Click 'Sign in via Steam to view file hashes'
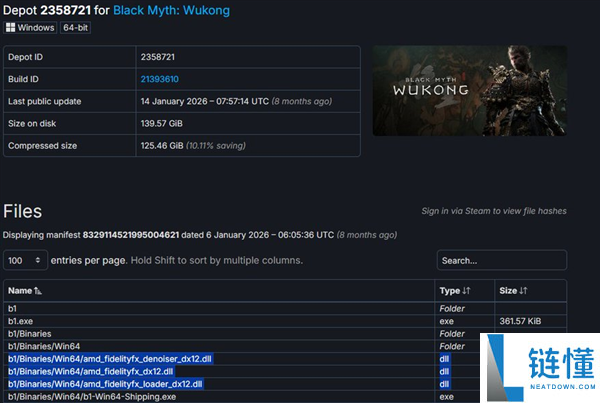The width and height of the screenshot is (600, 403). point(494,211)
